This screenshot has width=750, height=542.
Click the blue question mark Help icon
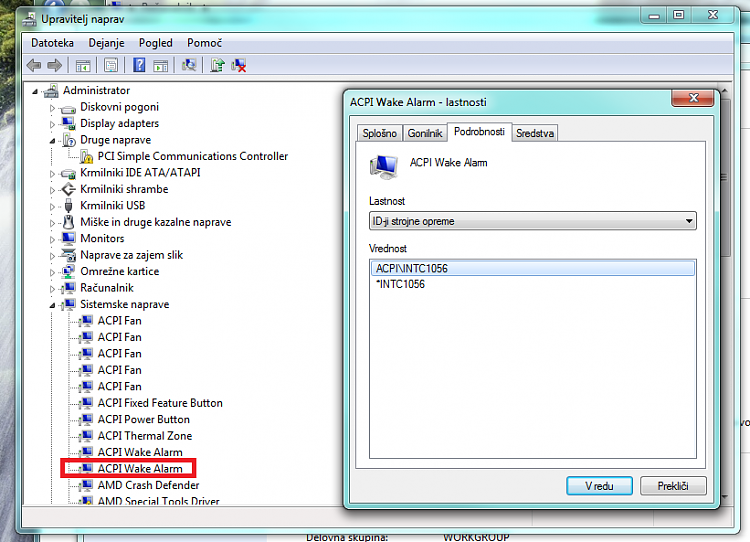coord(139,65)
